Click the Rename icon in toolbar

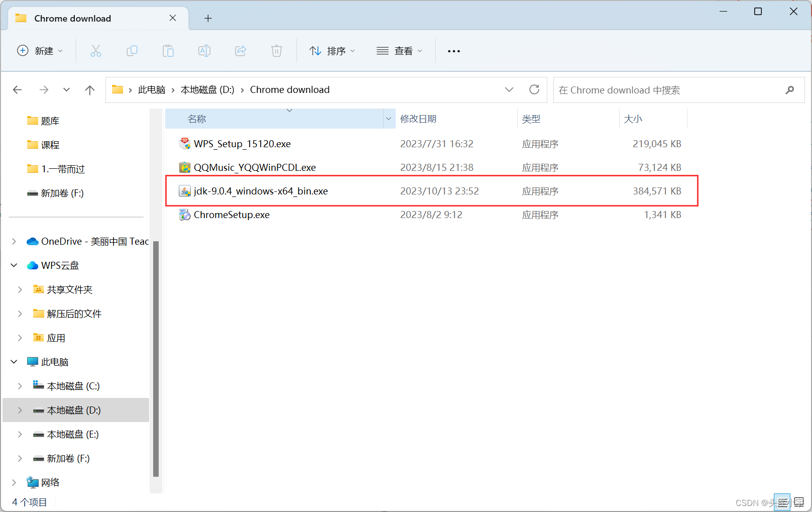point(204,51)
